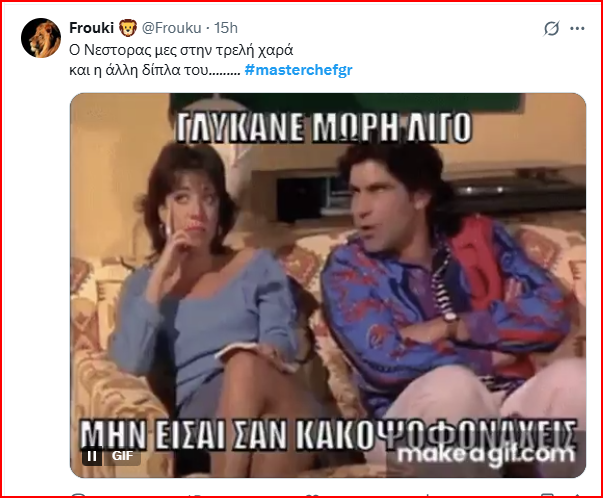Image resolution: width=603 pixels, height=498 pixels.
Task: Click the bookmark icon below the GIF
Action: pos(546,496)
